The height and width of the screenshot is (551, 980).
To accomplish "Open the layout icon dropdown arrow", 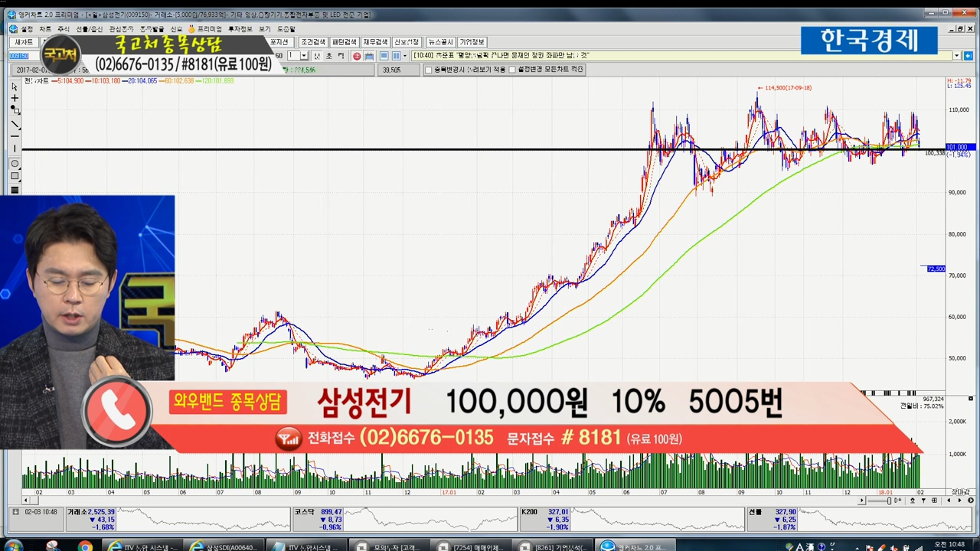I will click(405, 56).
